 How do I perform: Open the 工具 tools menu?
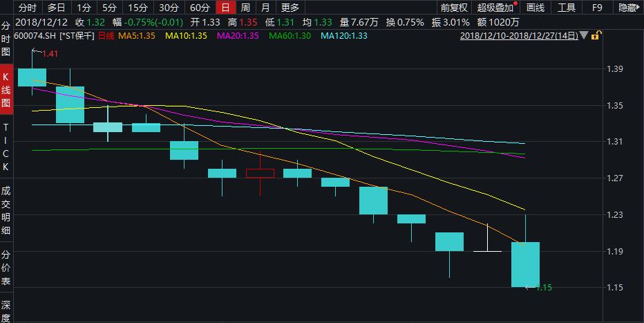[x=567, y=8]
